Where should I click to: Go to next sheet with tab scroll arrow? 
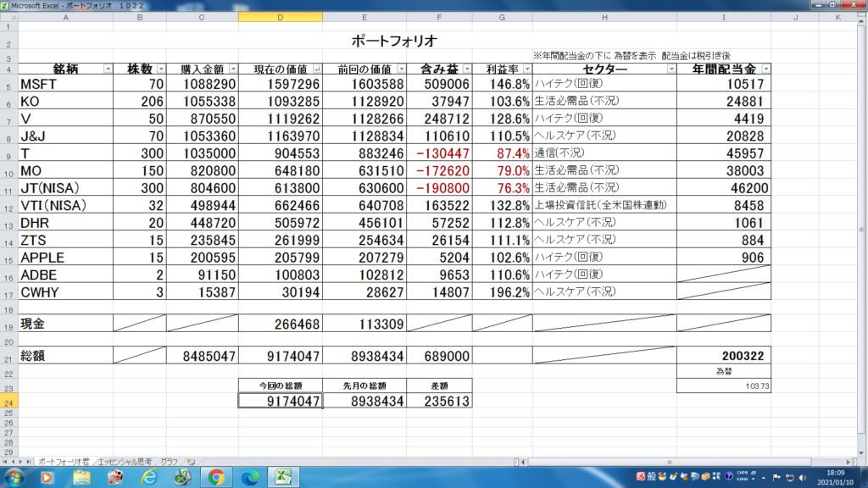pos(20,462)
